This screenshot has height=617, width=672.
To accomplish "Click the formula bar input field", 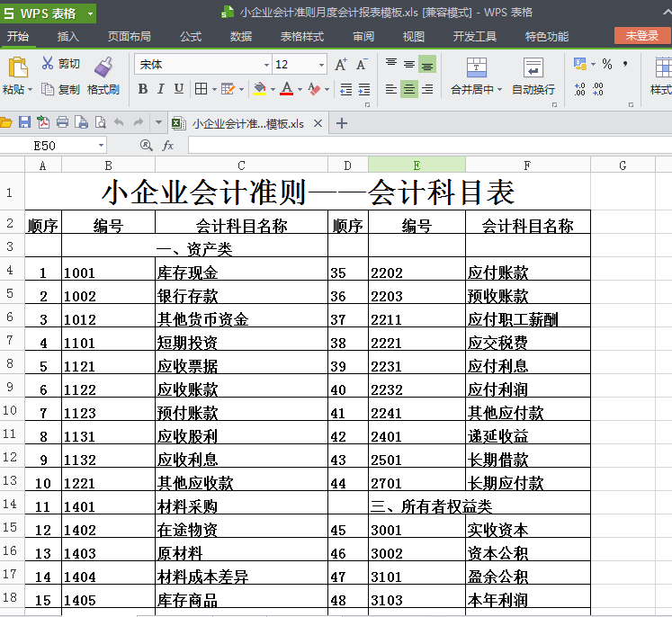I will tap(430, 146).
